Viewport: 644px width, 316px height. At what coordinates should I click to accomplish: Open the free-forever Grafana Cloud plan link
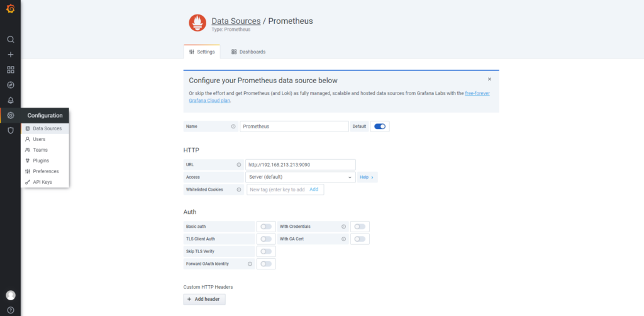pyautogui.click(x=477, y=93)
